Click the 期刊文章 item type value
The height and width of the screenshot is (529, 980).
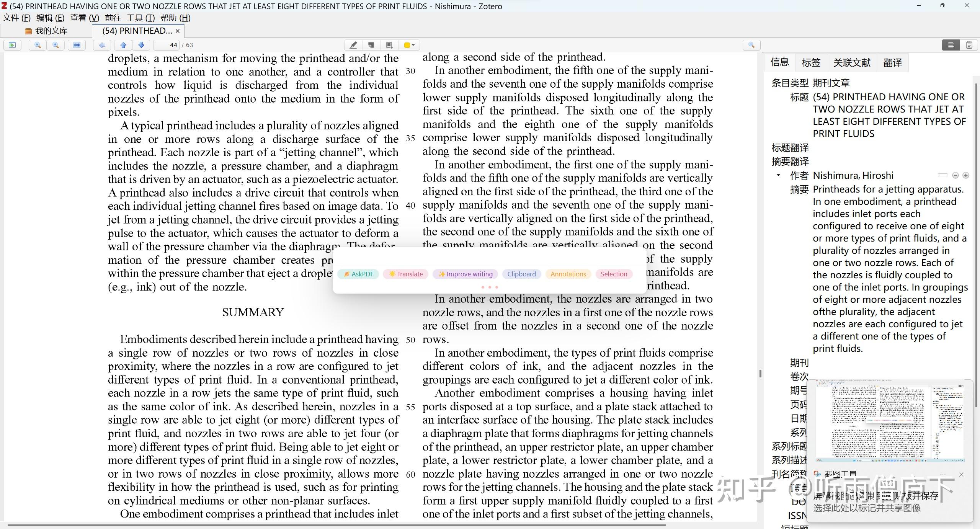pos(831,83)
